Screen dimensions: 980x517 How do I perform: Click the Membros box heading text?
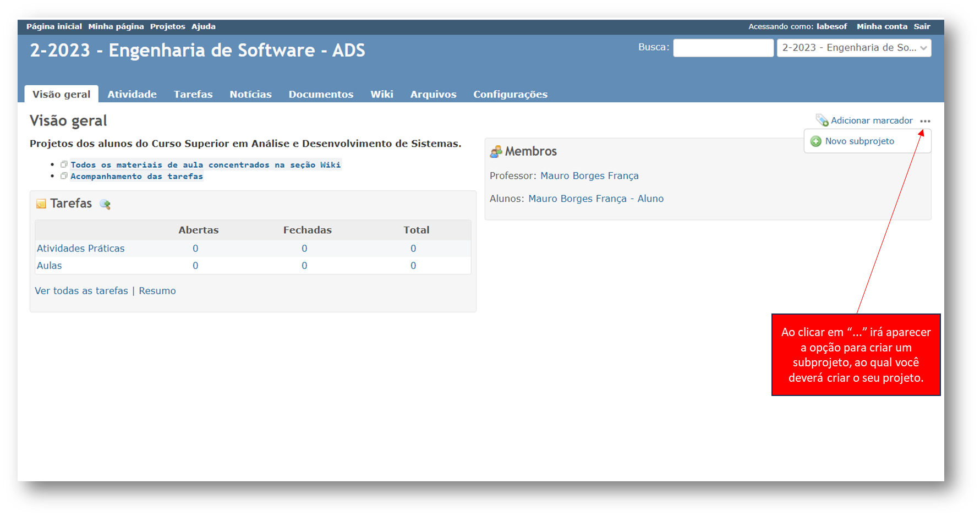pyautogui.click(x=531, y=151)
